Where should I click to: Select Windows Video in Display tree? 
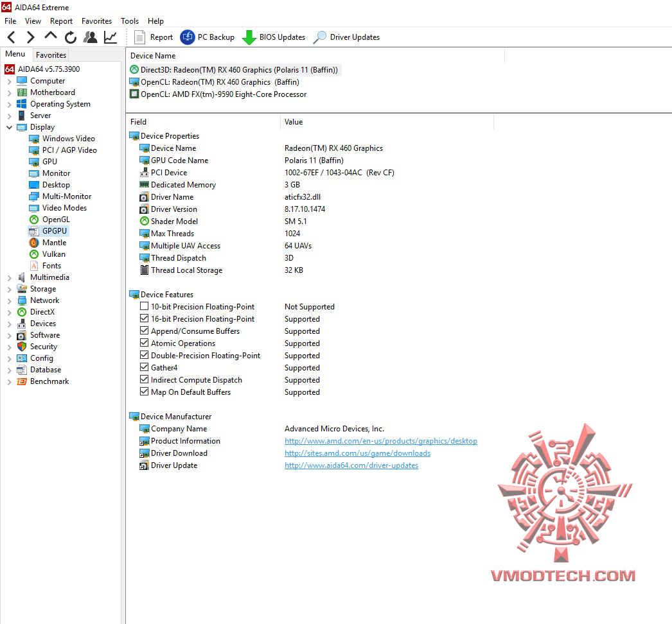click(62, 138)
